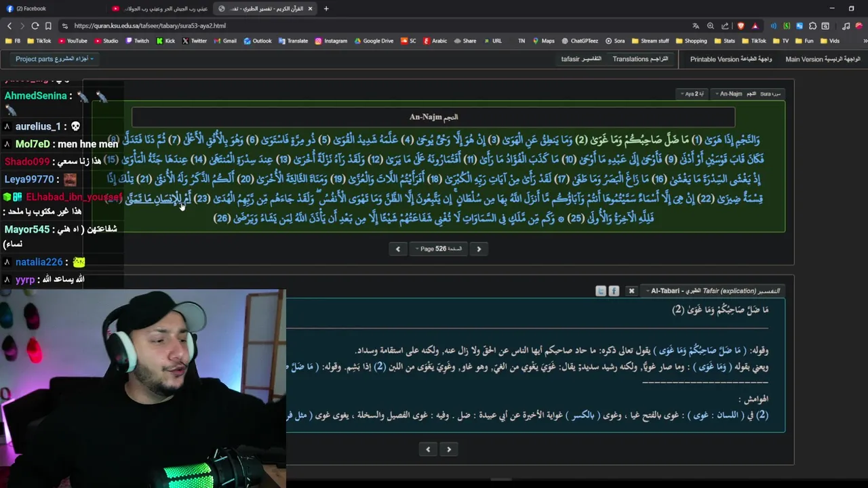Open the Instagram bookmark
The height and width of the screenshot is (488, 868).
coord(331,41)
